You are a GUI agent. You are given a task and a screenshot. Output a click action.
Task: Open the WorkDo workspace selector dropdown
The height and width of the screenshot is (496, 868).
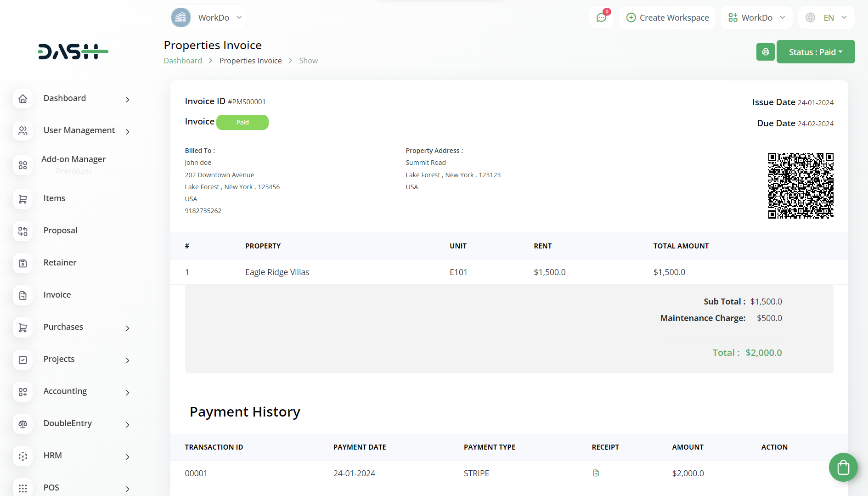(756, 17)
